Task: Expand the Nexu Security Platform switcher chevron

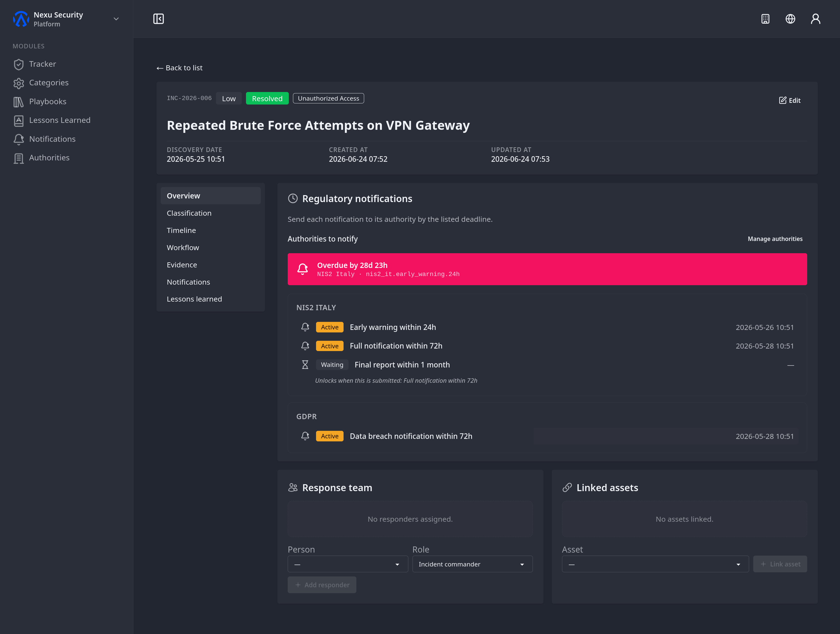Action: (x=116, y=19)
